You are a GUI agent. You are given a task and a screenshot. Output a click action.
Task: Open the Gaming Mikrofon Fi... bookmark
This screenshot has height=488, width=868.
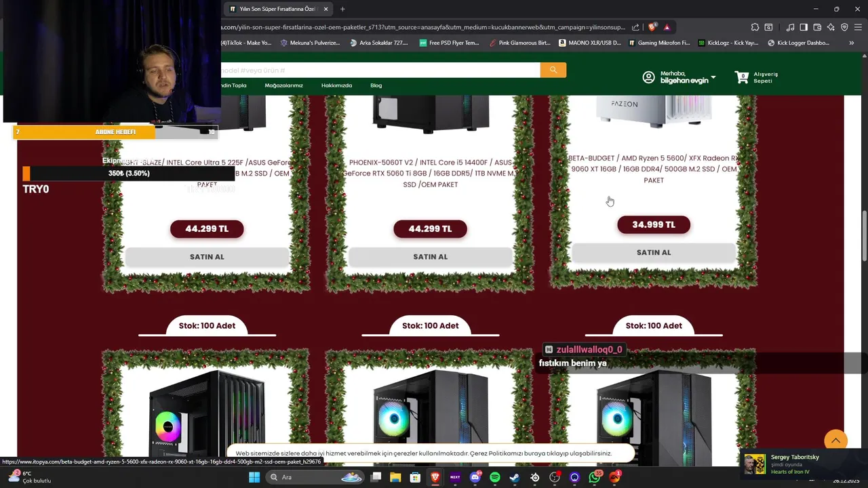(x=660, y=43)
